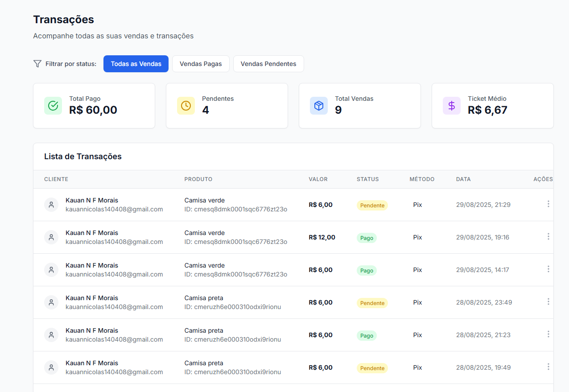Click the avatar icon on the R$ 12,00 row
This screenshot has height=392, width=569.
51,237
